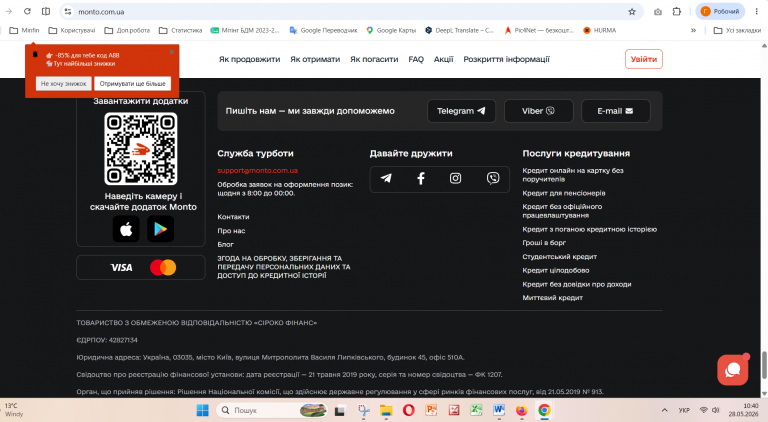Image resolution: width=768 pixels, height=422 pixels.
Task: Open the Як отримати menu item
Action: click(315, 59)
